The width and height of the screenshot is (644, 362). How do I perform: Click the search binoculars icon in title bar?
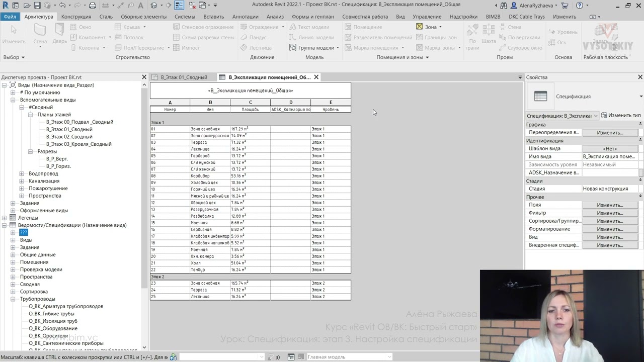coord(504,6)
